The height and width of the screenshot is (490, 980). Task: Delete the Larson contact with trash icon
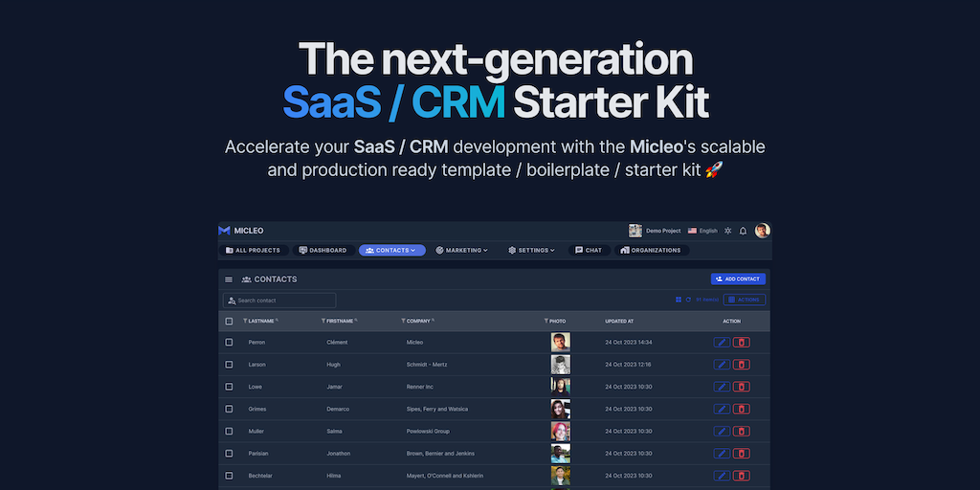pyautogui.click(x=742, y=365)
